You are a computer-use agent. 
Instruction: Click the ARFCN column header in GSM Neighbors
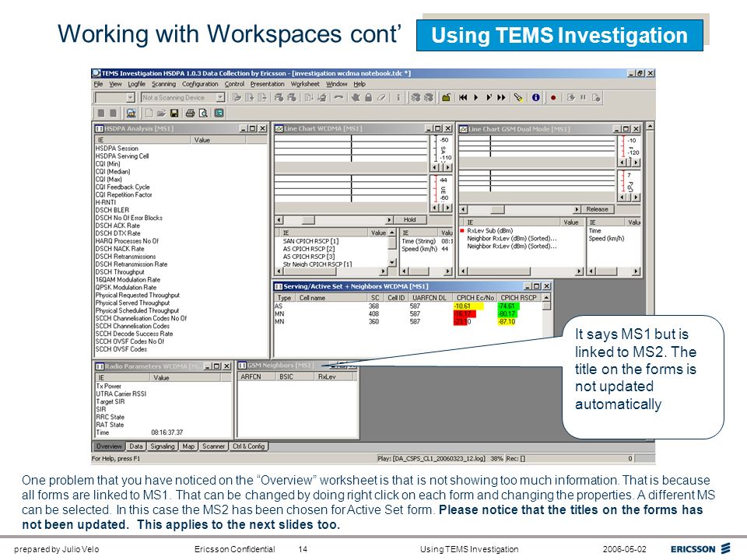click(256, 376)
